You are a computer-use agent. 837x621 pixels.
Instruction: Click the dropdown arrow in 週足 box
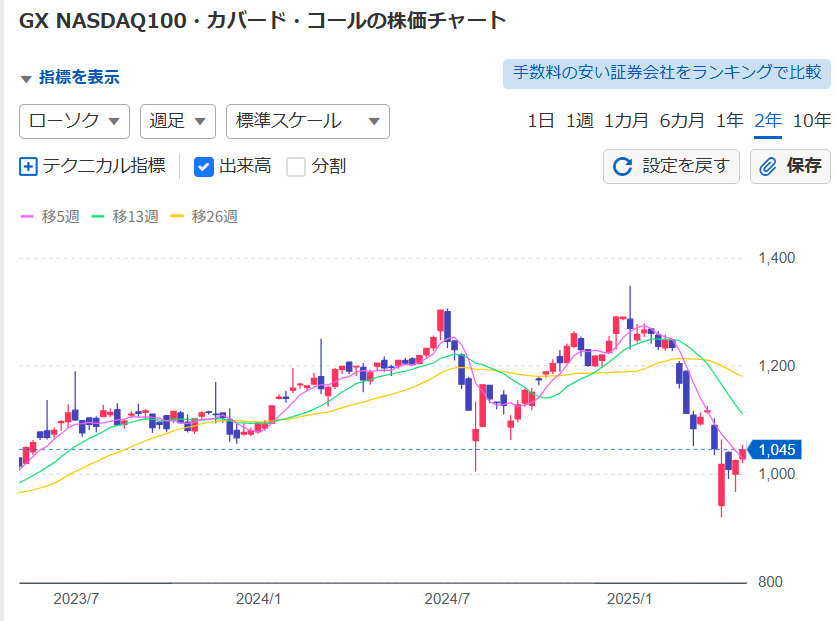200,121
